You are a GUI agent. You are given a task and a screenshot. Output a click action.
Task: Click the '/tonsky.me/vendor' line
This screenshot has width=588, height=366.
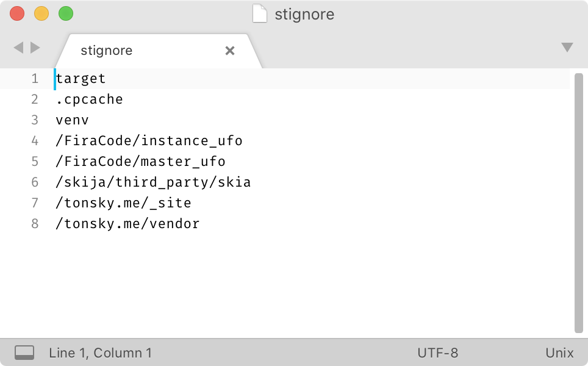[127, 224]
